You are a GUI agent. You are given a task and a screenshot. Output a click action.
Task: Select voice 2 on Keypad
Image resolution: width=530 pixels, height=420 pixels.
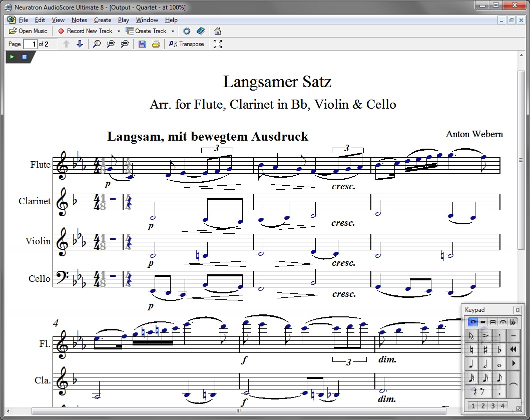pyautogui.click(x=483, y=406)
